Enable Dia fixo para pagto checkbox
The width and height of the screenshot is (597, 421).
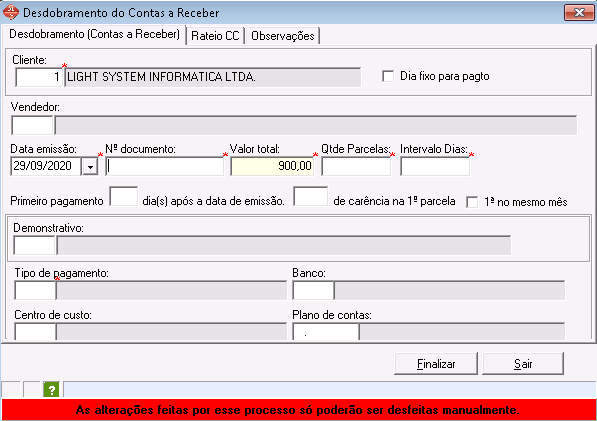pyautogui.click(x=388, y=76)
